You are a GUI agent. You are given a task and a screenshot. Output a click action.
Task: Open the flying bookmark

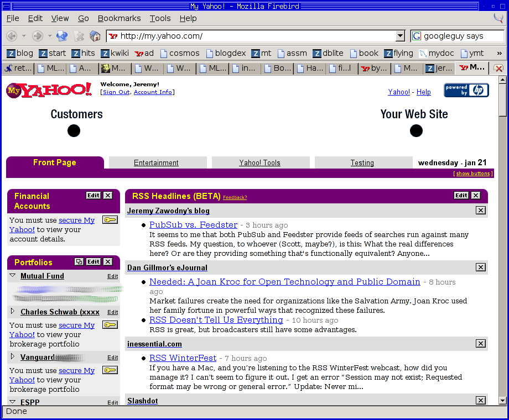(399, 53)
